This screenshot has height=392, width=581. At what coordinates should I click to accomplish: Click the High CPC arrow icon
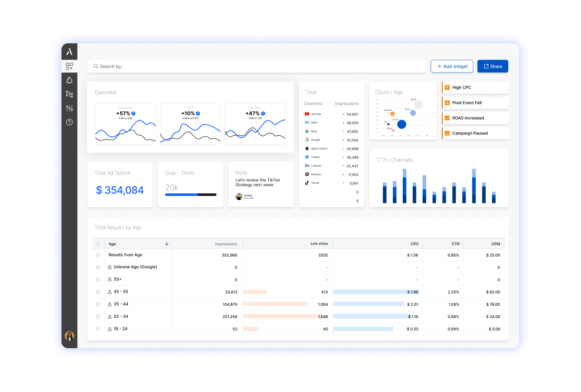(x=447, y=88)
